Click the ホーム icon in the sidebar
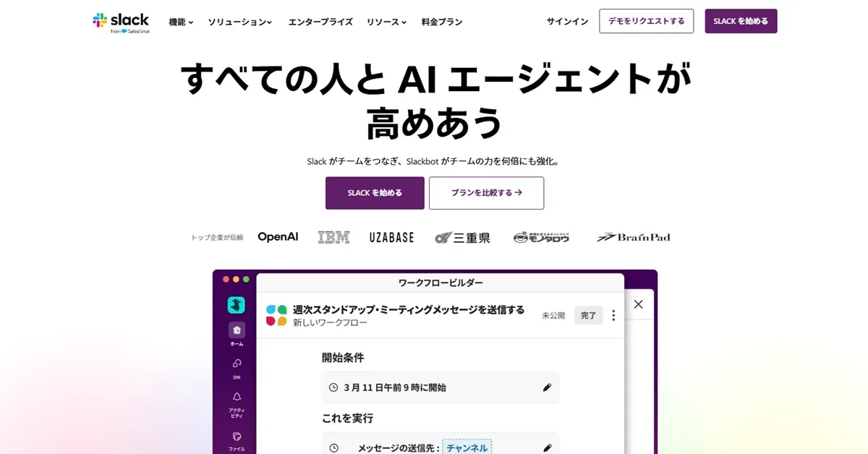The height and width of the screenshot is (454, 868). 237,330
